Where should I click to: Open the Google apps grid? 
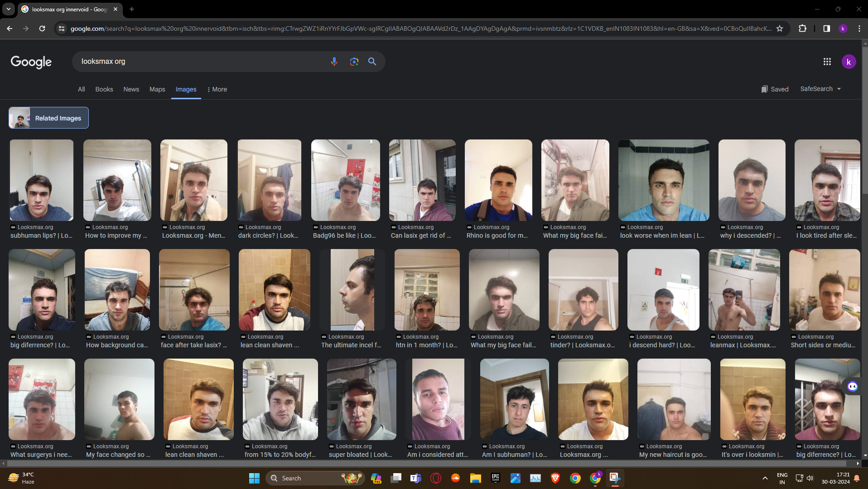click(x=827, y=62)
